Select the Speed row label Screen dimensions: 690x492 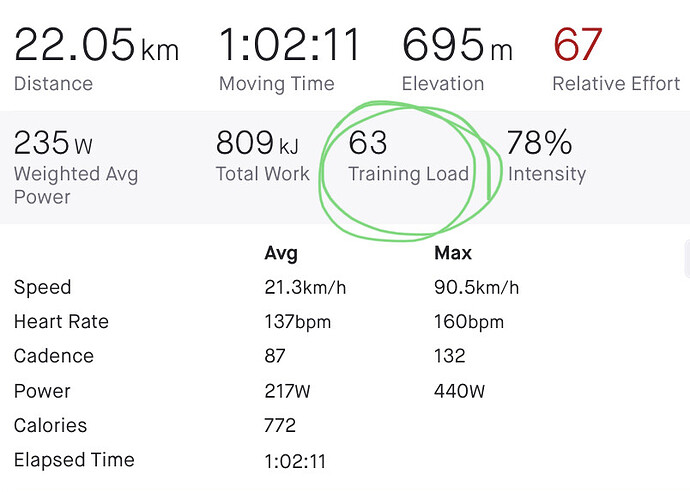pos(42,288)
